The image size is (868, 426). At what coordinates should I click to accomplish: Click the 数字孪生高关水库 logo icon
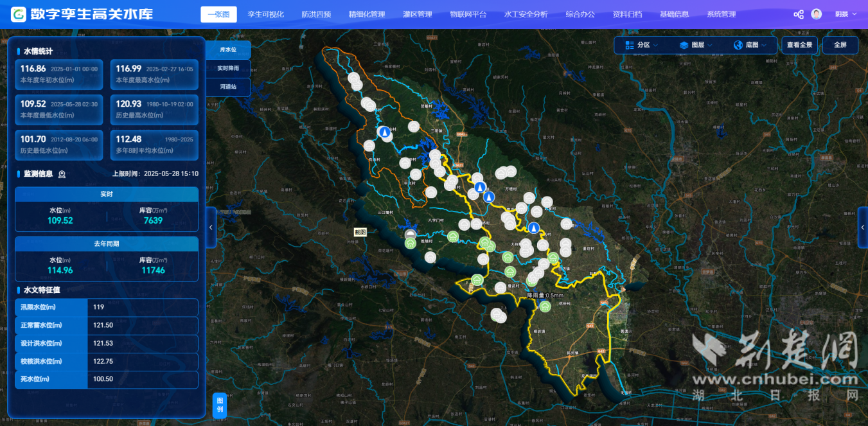pyautogui.click(x=19, y=14)
